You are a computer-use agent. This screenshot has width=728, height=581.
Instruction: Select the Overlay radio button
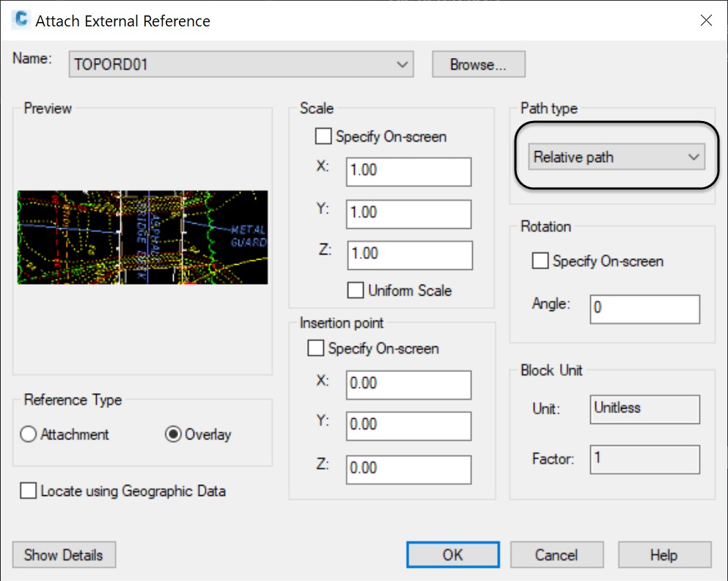(x=174, y=434)
